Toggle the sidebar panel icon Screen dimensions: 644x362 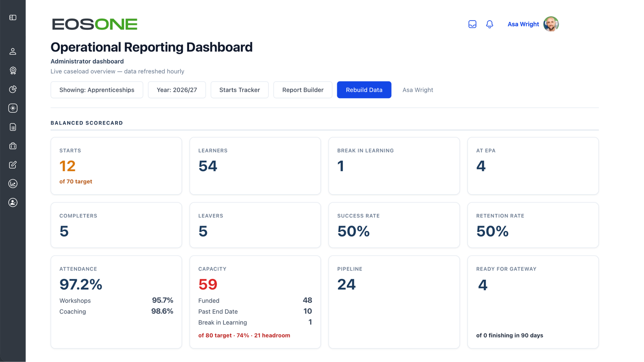[13, 17]
